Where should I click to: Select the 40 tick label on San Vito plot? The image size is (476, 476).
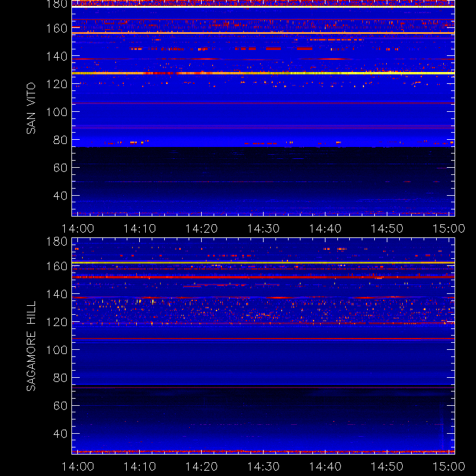pos(60,196)
